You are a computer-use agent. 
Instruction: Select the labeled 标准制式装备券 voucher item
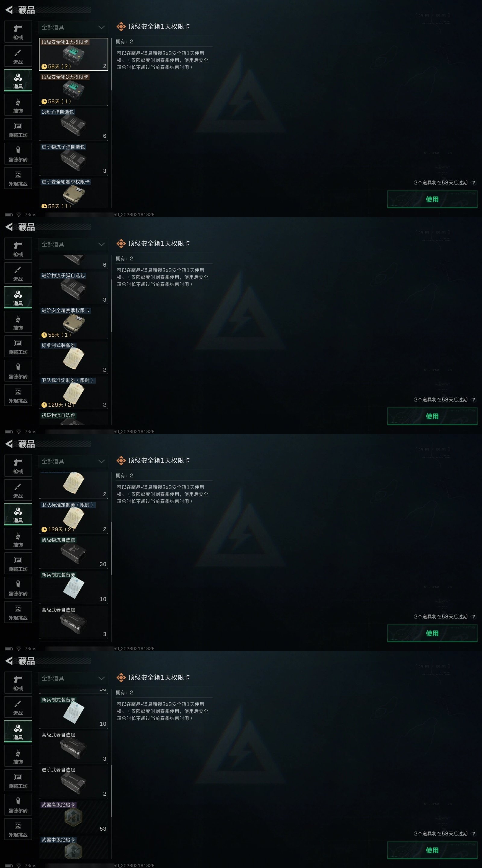(x=74, y=357)
